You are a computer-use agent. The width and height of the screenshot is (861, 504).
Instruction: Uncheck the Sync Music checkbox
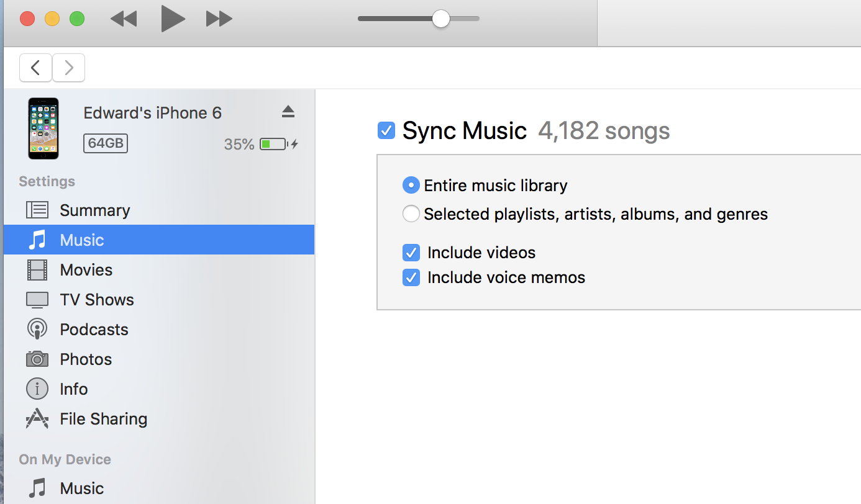click(386, 130)
